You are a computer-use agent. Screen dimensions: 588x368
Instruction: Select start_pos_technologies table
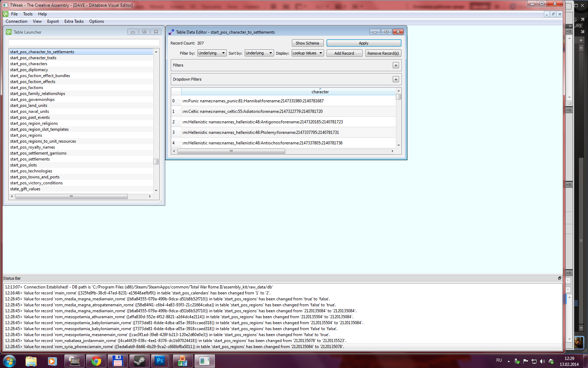[81, 171]
